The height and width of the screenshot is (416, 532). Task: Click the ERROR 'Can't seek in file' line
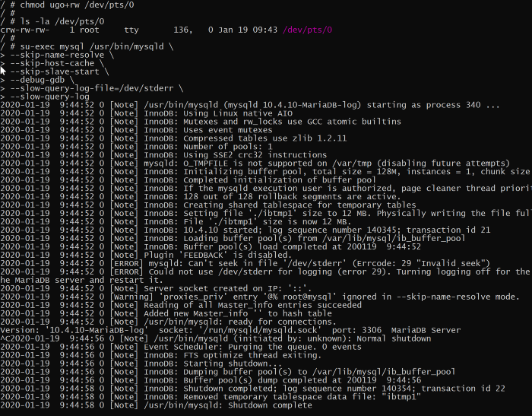click(x=245, y=263)
